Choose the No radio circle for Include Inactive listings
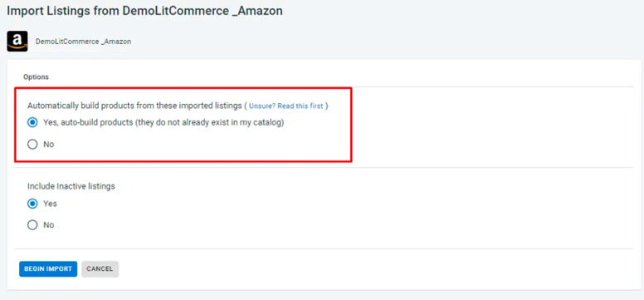The height and width of the screenshot is (300, 644). click(x=32, y=225)
